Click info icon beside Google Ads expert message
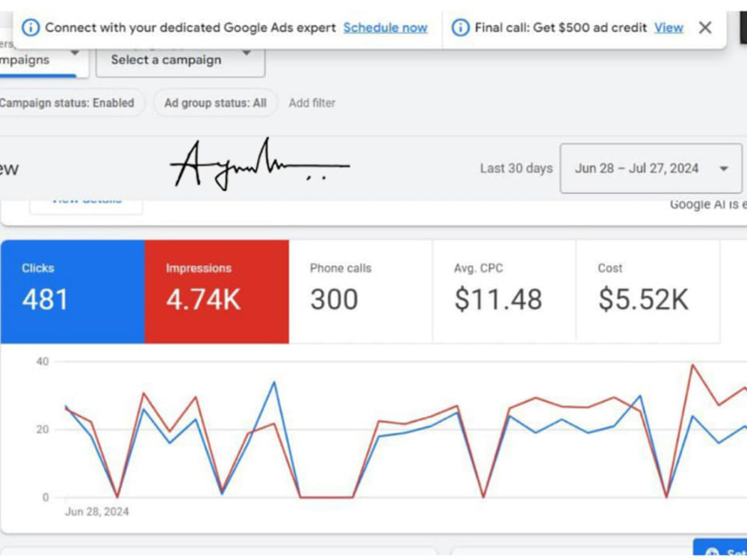The height and width of the screenshot is (560, 747). 31,28
